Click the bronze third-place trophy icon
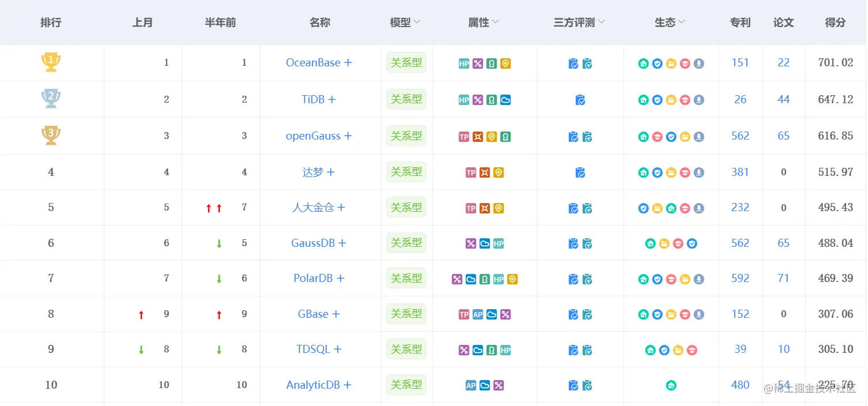This screenshot has height=406, width=868. tap(51, 134)
